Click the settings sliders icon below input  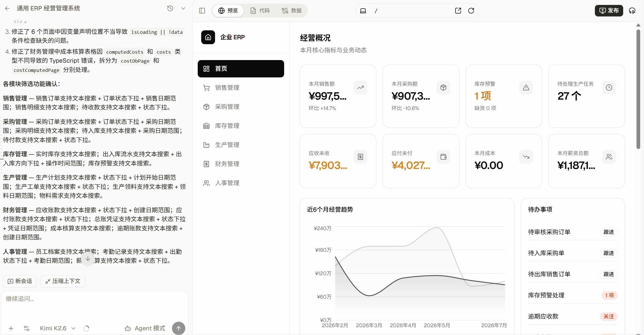pos(26,328)
